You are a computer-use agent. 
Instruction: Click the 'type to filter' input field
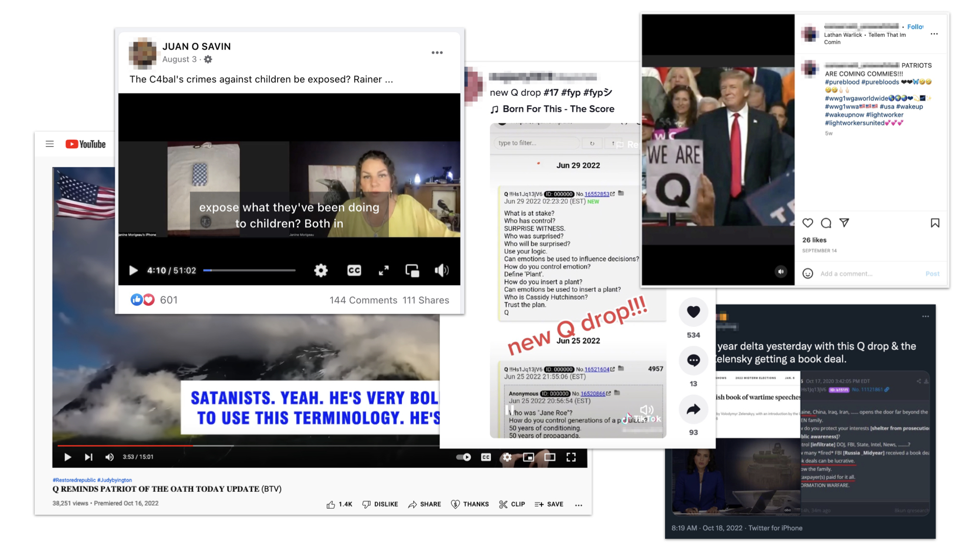click(535, 143)
